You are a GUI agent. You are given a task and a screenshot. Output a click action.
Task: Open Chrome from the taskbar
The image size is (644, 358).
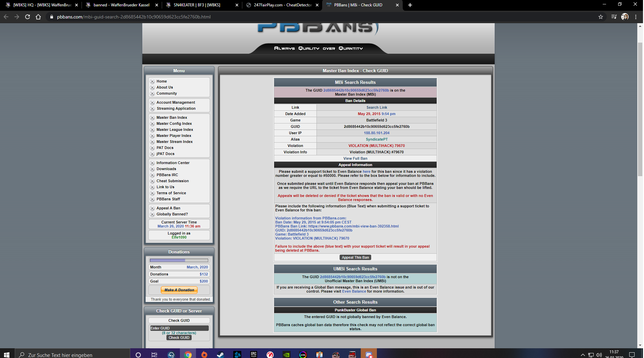pyautogui.click(x=188, y=355)
